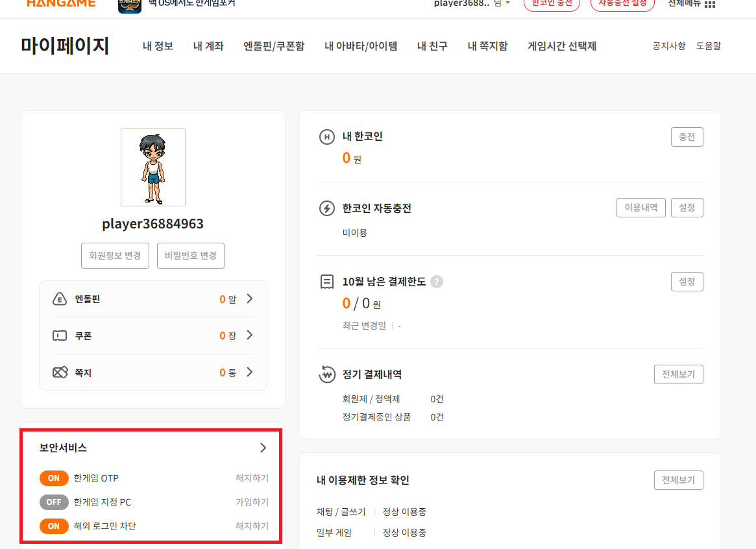Toggle the 한게임 지정 PC OFF switch

54,502
